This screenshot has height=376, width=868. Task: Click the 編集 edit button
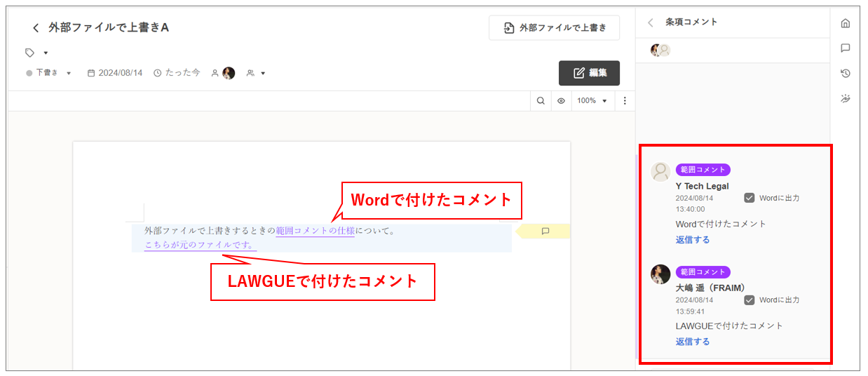(x=589, y=73)
